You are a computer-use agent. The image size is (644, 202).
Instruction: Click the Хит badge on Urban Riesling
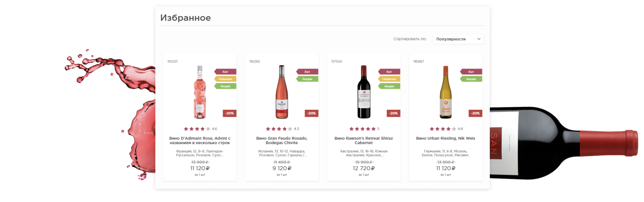coord(471,72)
